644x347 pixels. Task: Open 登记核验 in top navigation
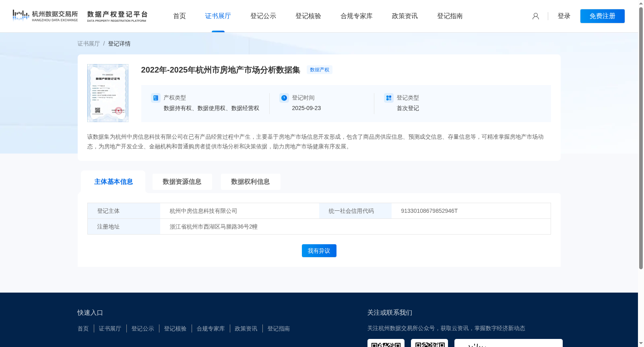(308, 16)
